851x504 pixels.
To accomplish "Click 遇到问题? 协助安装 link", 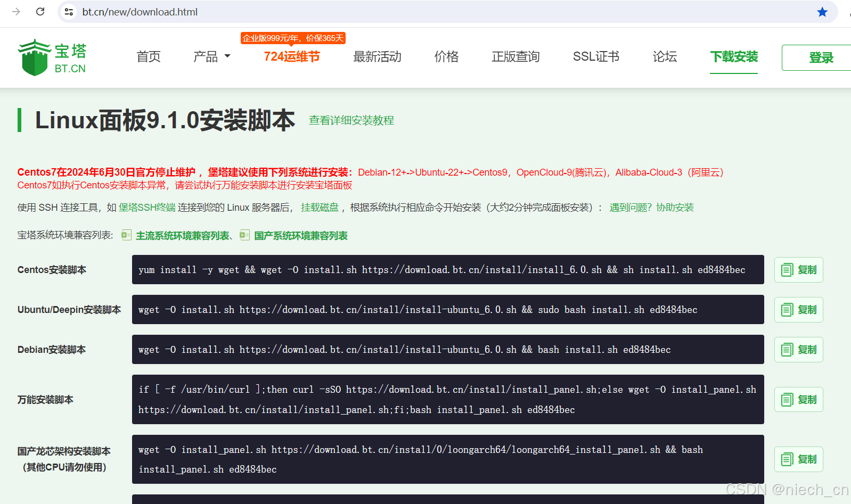I will (x=652, y=208).
